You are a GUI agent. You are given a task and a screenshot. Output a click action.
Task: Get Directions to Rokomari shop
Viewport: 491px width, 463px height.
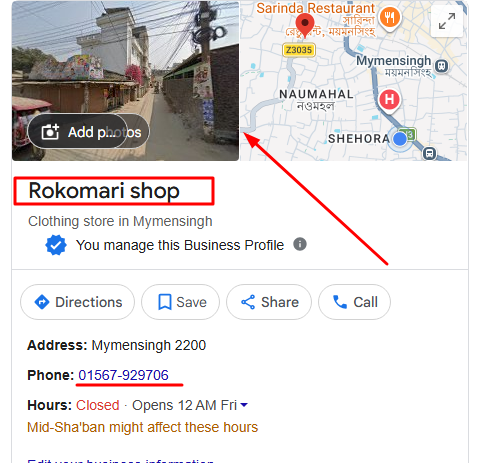(78, 302)
